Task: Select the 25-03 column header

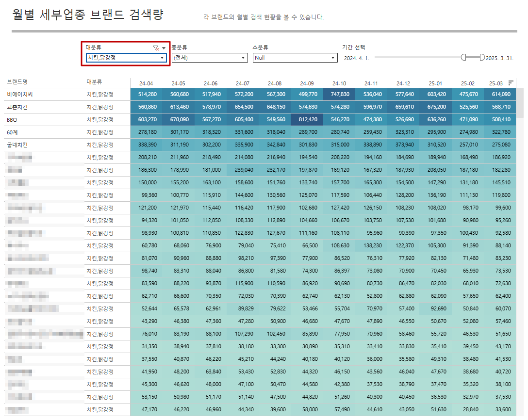Action: [x=495, y=83]
